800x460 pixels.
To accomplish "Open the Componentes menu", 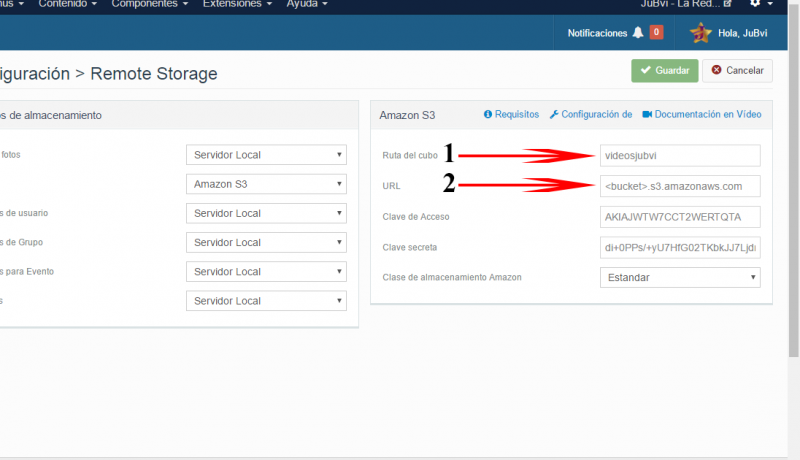I will 149,4.
